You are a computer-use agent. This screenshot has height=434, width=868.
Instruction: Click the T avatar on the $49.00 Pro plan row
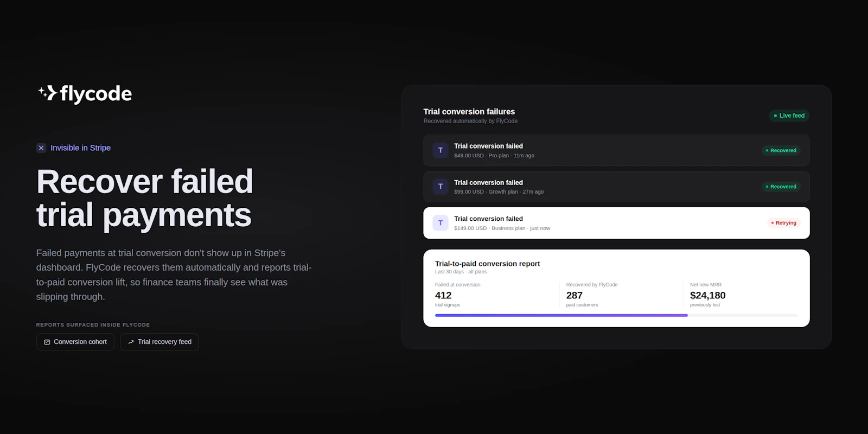coord(440,150)
